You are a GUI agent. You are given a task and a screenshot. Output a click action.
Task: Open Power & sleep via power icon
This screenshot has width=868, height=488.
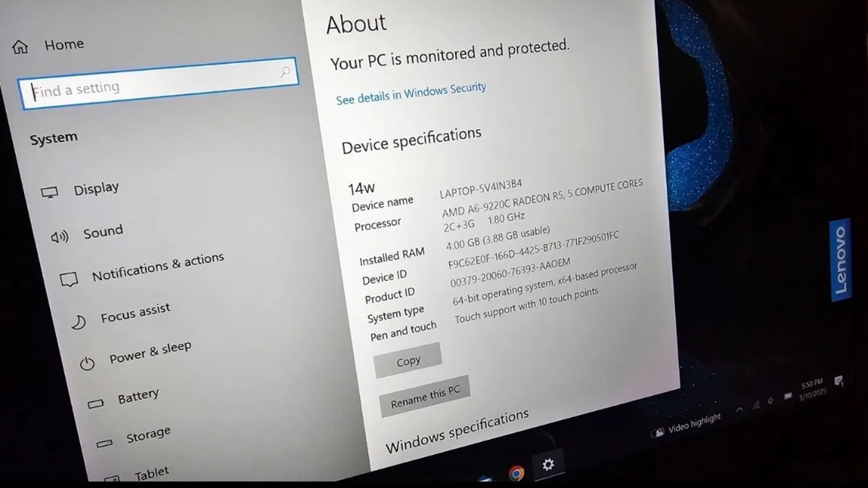point(88,363)
